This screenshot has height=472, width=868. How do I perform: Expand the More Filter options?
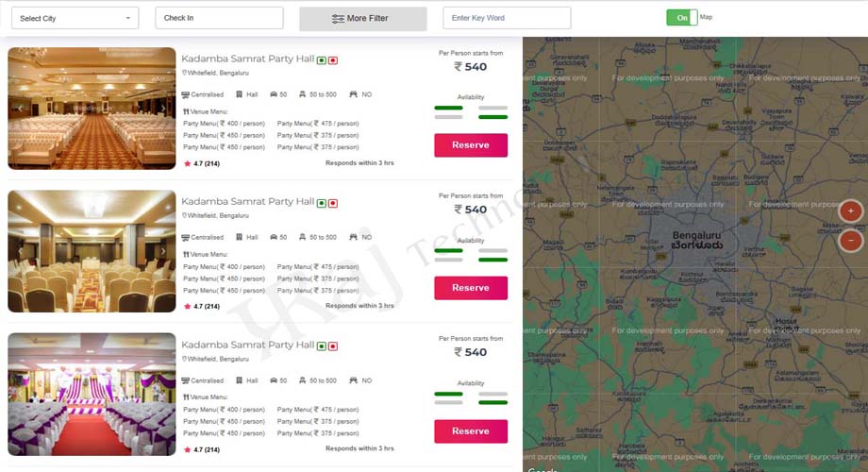[362, 19]
